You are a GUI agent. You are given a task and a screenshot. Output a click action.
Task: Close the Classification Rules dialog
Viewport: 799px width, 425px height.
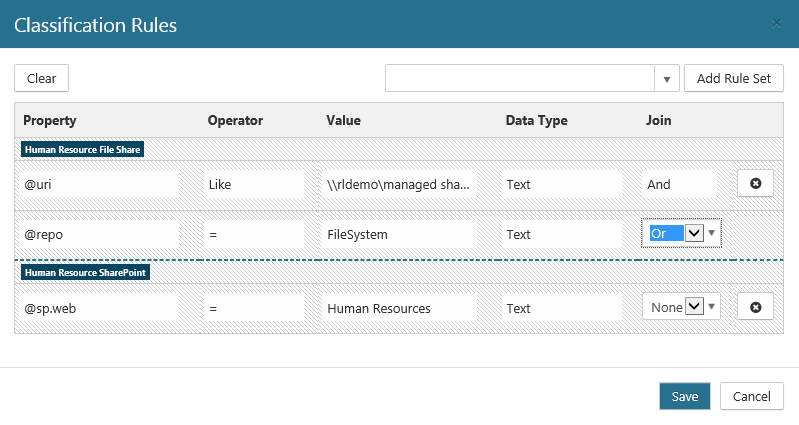(776, 23)
